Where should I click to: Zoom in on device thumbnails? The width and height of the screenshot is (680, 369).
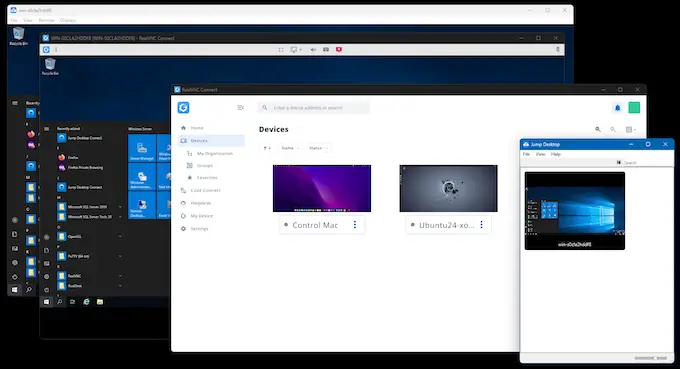click(598, 129)
